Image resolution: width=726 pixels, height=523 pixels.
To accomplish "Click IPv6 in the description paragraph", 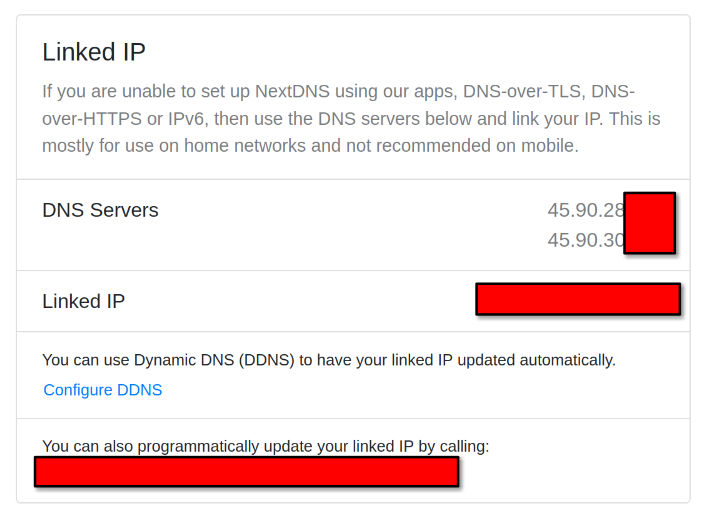I will click(186, 119).
